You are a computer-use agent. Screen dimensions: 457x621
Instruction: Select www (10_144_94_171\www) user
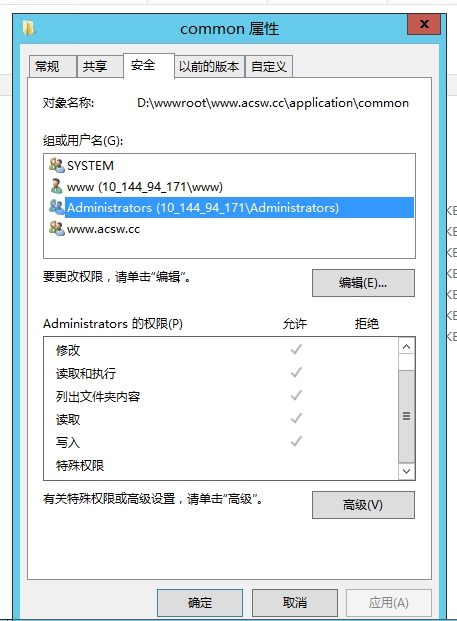(145, 187)
